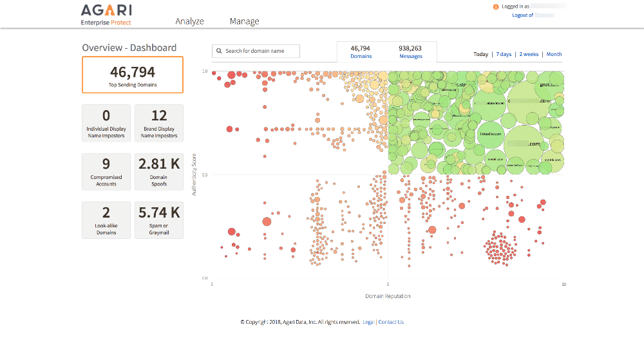Open the 9 Compromised Accounts card
Screen dimensions: 644x338
(106, 172)
